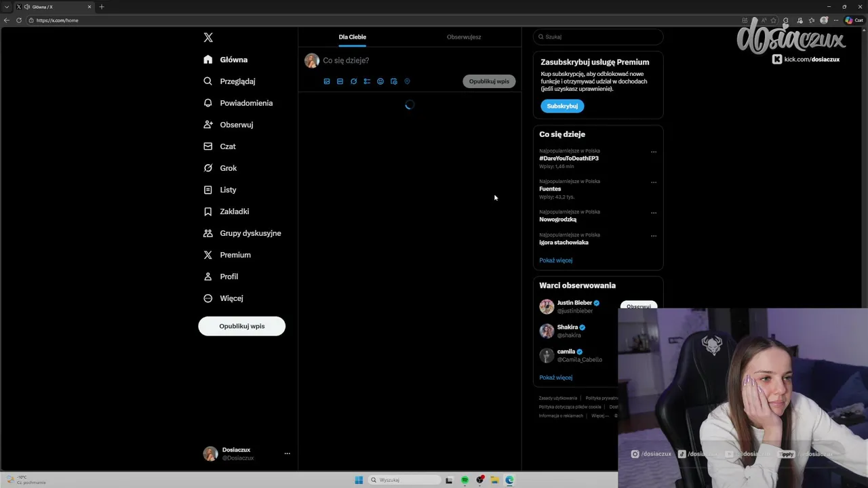The width and height of the screenshot is (868, 488).
Task: Add location tag icon in composer
Action: click(408, 81)
